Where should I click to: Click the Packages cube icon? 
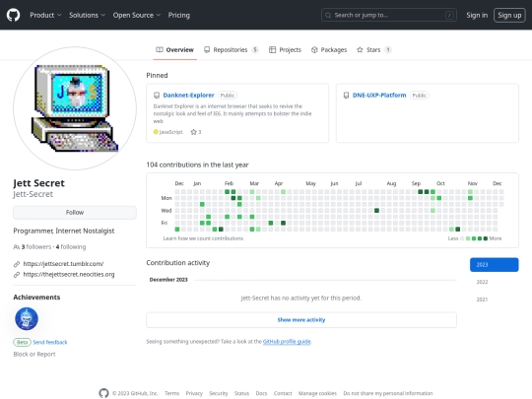point(314,50)
